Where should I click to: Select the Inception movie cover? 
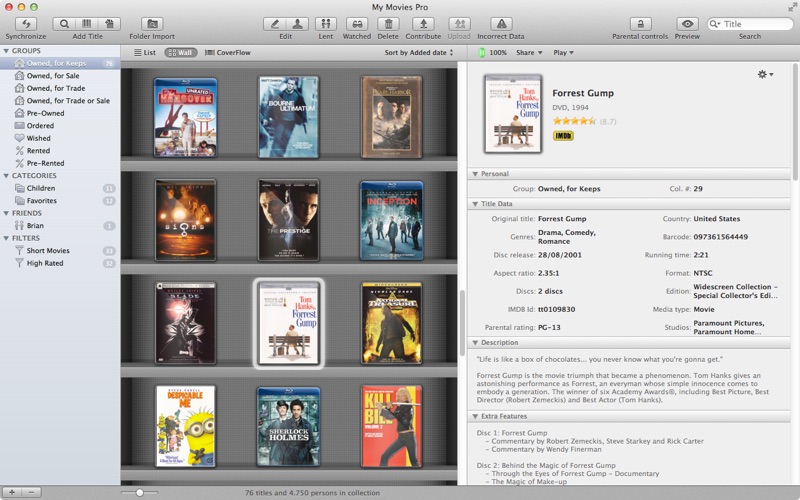(391, 220)
